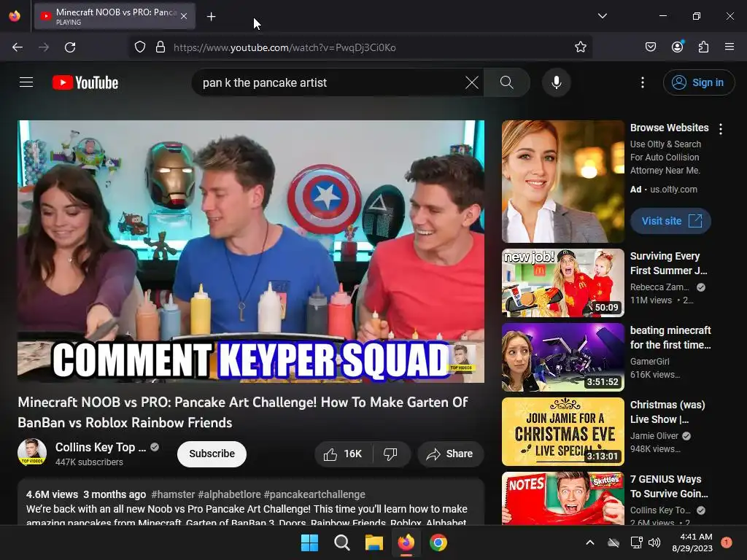Open the Firefox account icon

coord(677,47)
